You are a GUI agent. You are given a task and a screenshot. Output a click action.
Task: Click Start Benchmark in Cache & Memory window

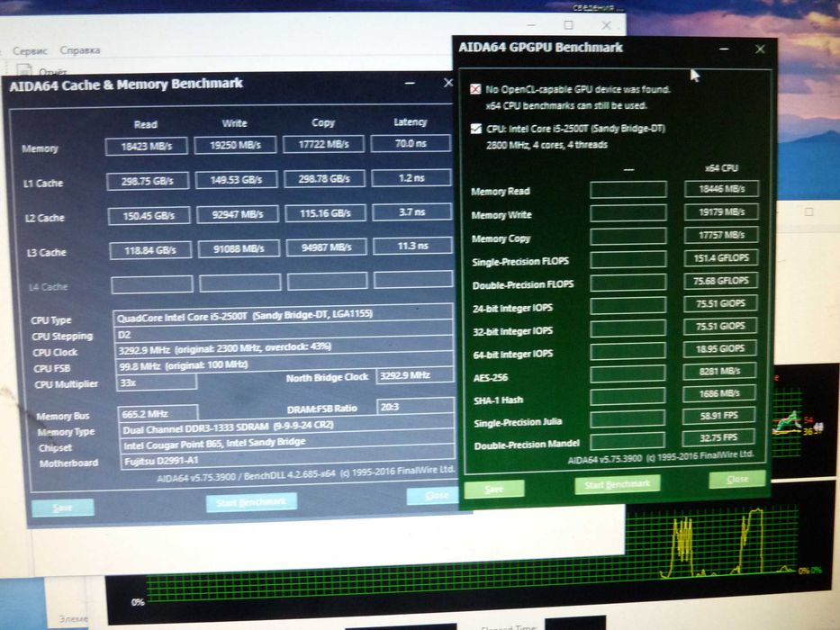coord(251,502)
